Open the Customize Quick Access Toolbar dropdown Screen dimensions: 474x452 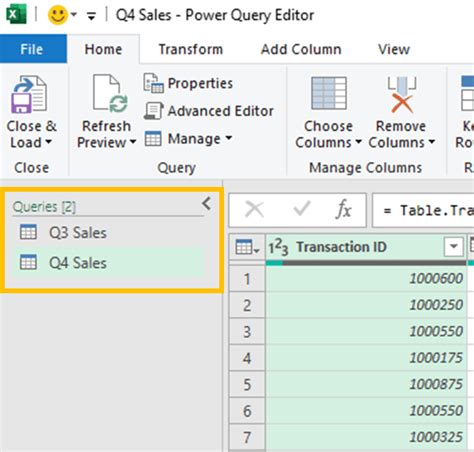91,15
